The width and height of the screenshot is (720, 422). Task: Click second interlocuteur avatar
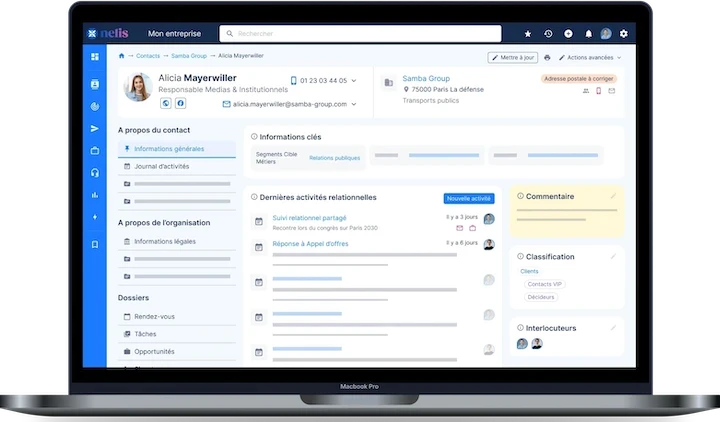point(537,343)
